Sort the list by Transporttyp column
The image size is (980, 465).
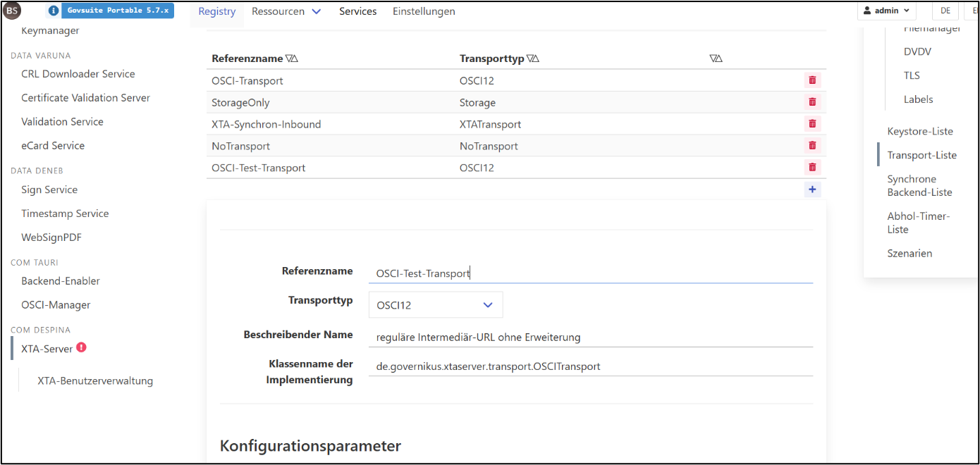coord(534,58)
